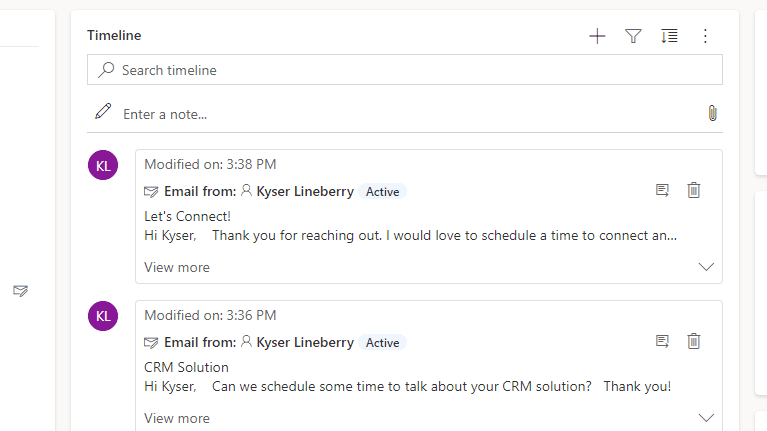Click the pencil icon beside note field
Viewport: 767px width, 431px height.
[x=103, y=112]
